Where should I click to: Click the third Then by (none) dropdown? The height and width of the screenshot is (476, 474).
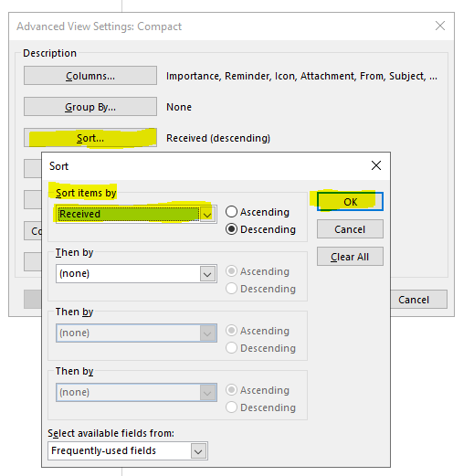point(136,392)
